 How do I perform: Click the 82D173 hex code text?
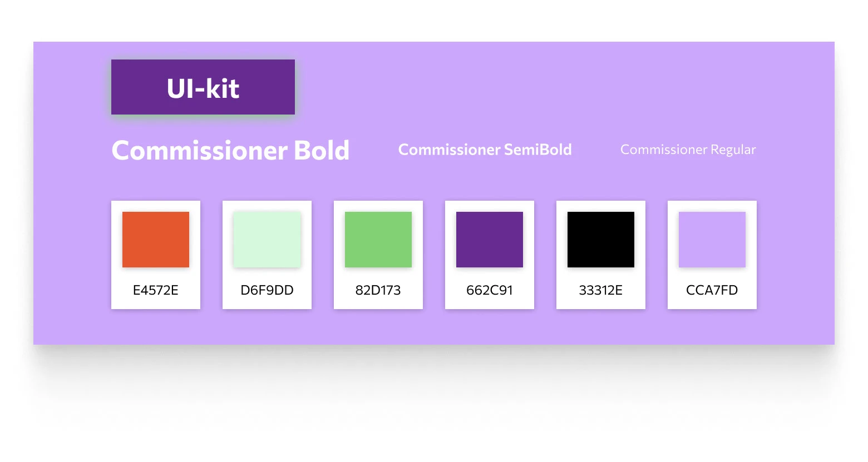tap(378, 290)
